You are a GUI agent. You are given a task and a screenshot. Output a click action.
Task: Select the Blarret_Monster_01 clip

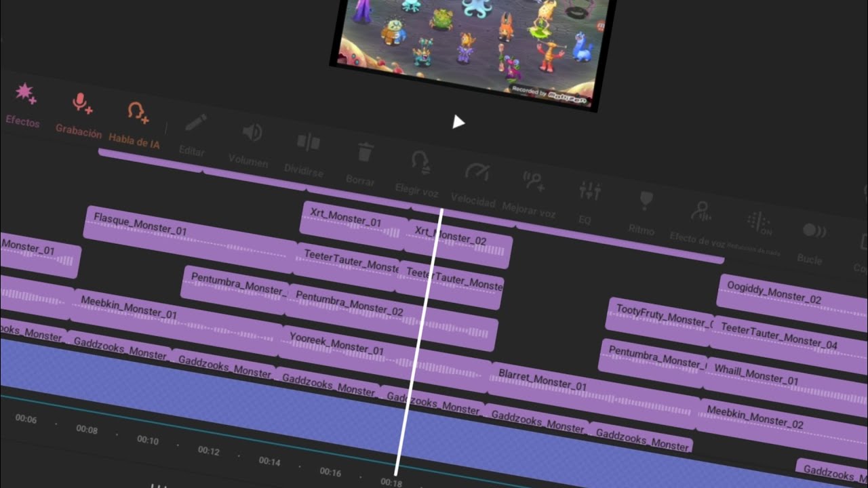pyautogui.click(x=593, y=394)
